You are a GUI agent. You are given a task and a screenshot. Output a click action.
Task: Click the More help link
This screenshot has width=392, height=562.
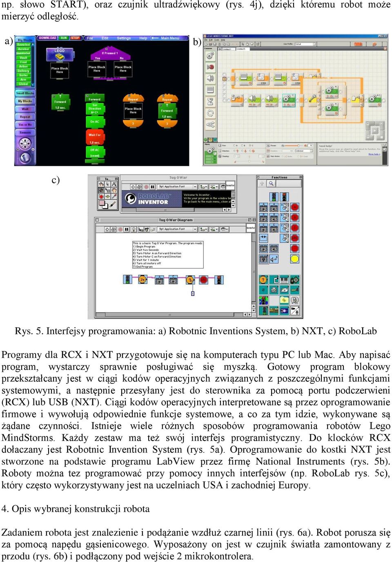pos(374,154)
